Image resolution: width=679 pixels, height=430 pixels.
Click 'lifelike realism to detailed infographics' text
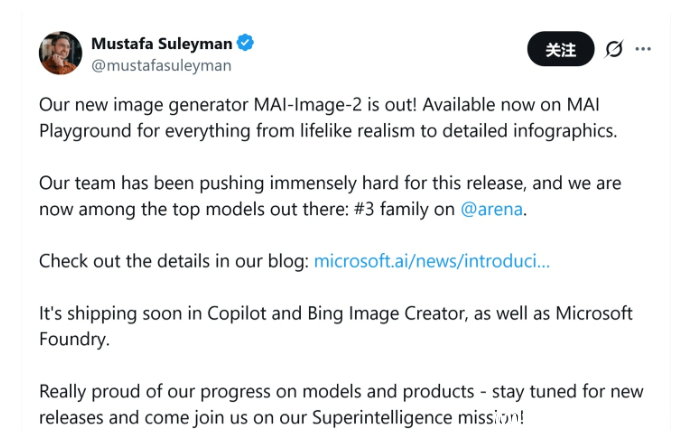[478, 131]
